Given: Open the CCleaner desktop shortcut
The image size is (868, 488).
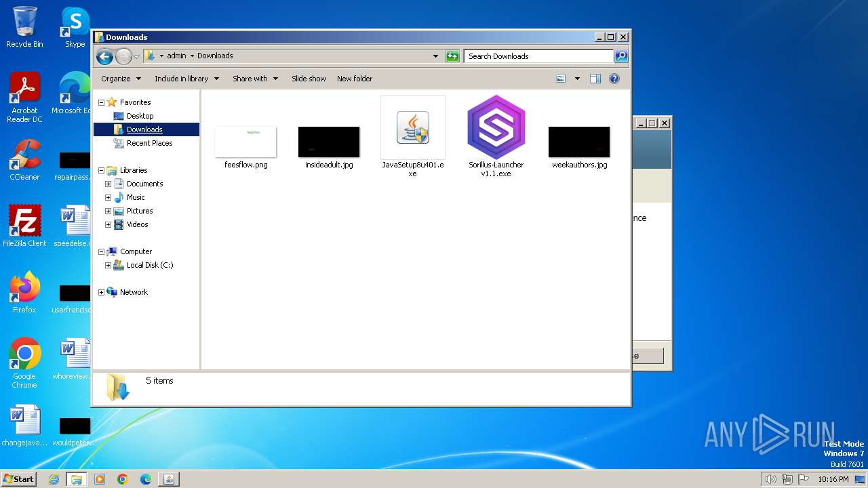Looking at the screenshot, I should 24,155.
